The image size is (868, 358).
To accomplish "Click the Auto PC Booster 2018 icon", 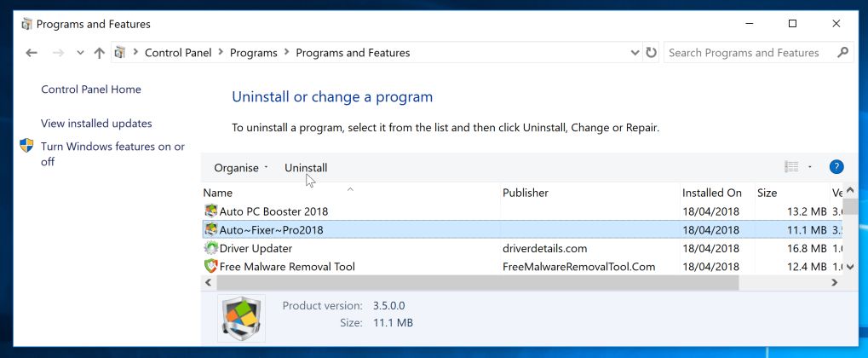I will click(211, 211).
